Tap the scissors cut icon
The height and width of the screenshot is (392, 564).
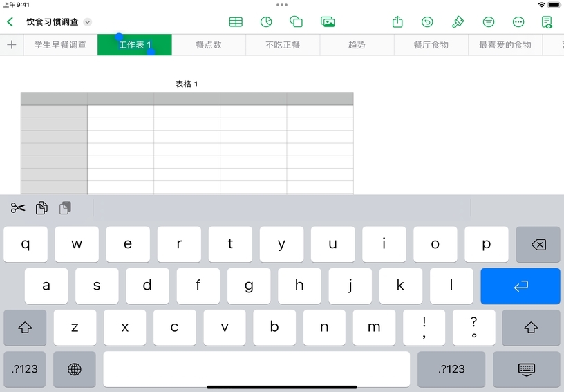click(18, 208)
